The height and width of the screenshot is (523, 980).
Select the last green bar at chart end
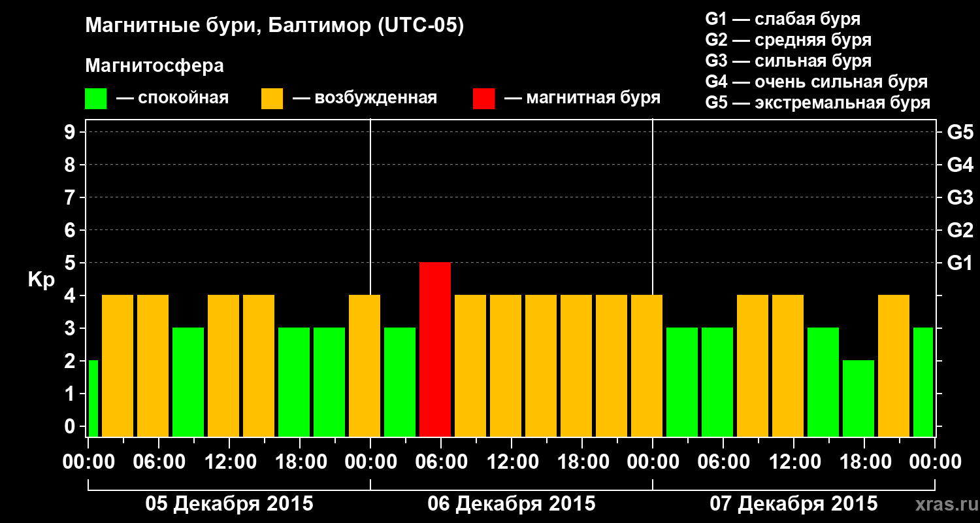[923, 382]
